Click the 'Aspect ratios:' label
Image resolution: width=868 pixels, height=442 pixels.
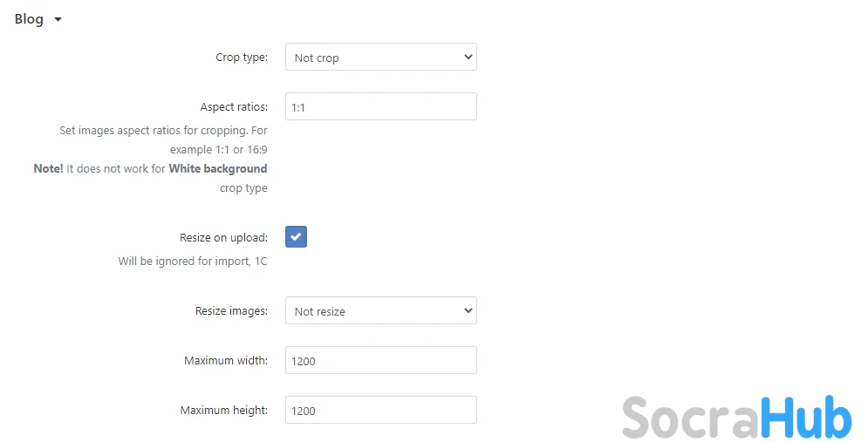[234, 106]
